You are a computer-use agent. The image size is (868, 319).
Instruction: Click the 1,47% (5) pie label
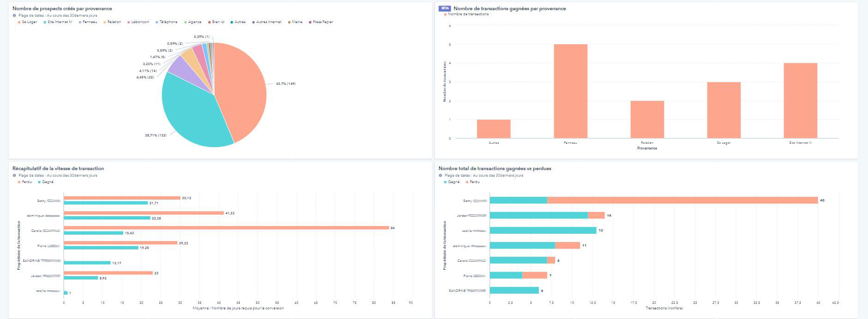tap(157, 57)
